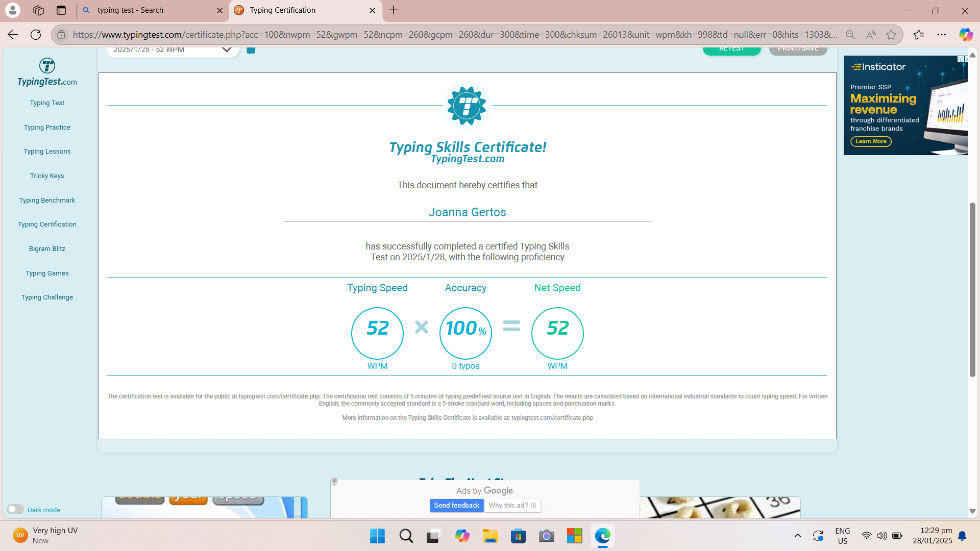Screen dimensions: 980x551
Task: Click the Typing Practice sidebar link
Action: [x=46, y=127]
